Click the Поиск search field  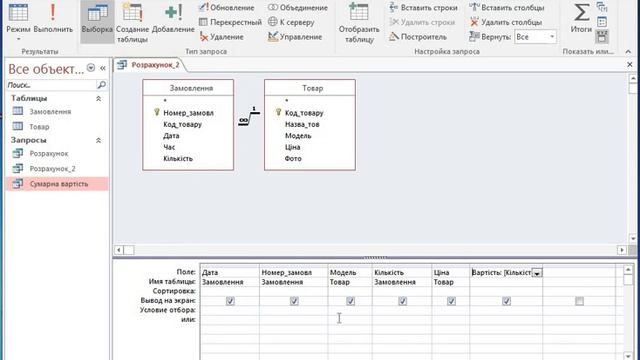[x=51, y=85]
